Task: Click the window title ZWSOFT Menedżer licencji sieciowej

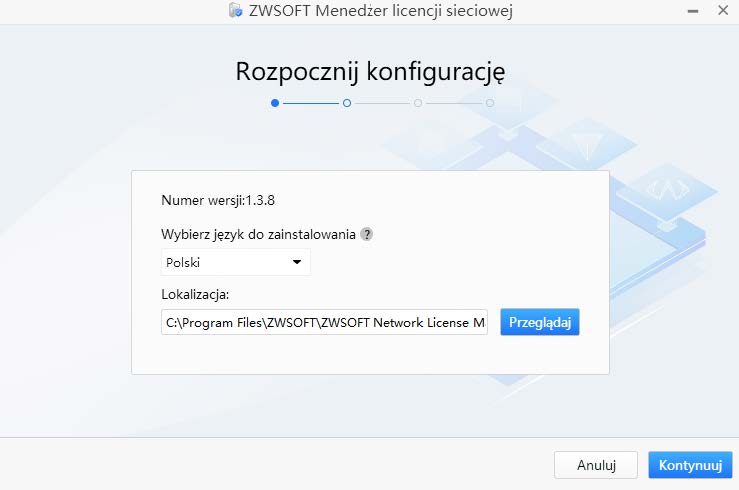Action: [385, 11]
